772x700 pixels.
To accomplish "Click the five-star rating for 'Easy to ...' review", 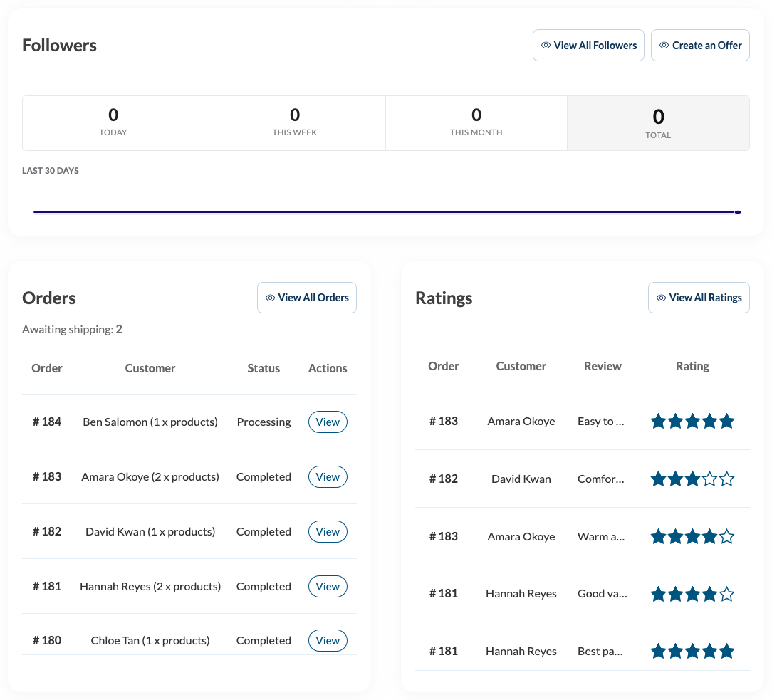I will click(x=692, y=422).
